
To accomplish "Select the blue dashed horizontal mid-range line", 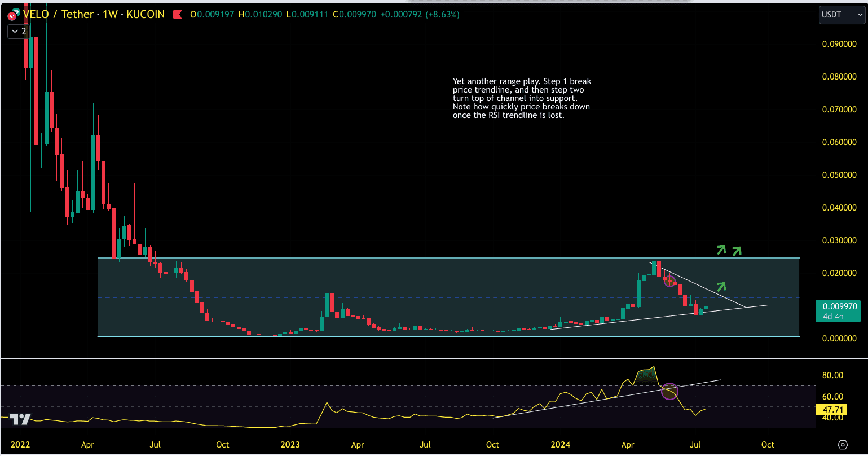I will (x=448, y=297).
